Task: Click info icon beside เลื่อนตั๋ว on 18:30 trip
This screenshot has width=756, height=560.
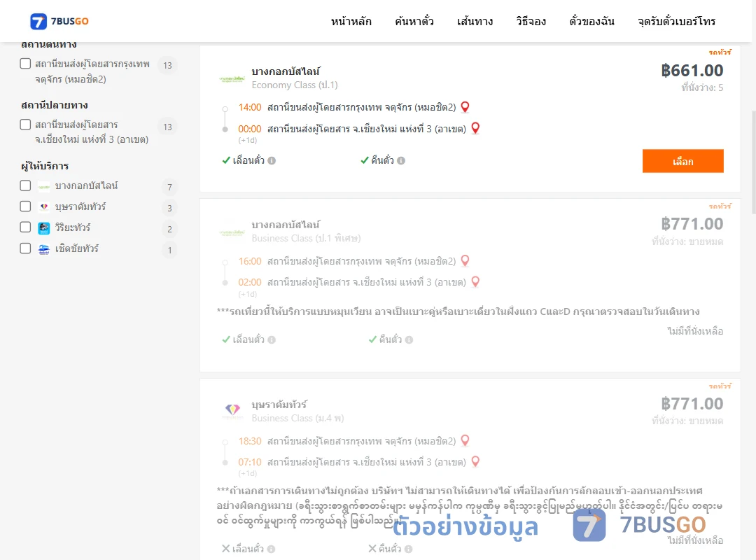Action: coord(272,549)
